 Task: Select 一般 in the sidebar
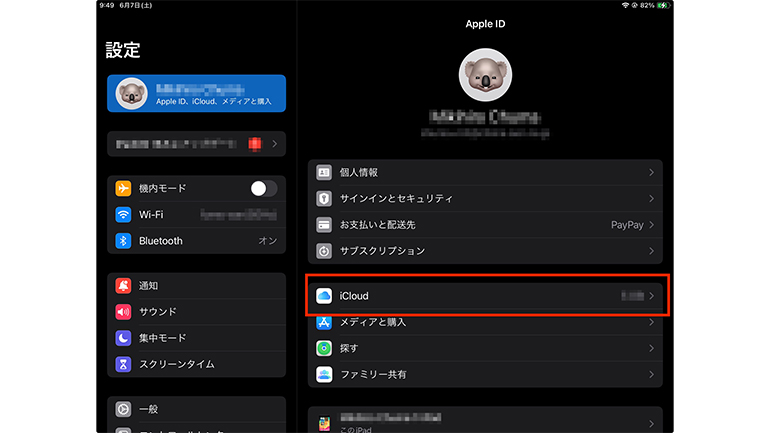[x=196, y=408]
